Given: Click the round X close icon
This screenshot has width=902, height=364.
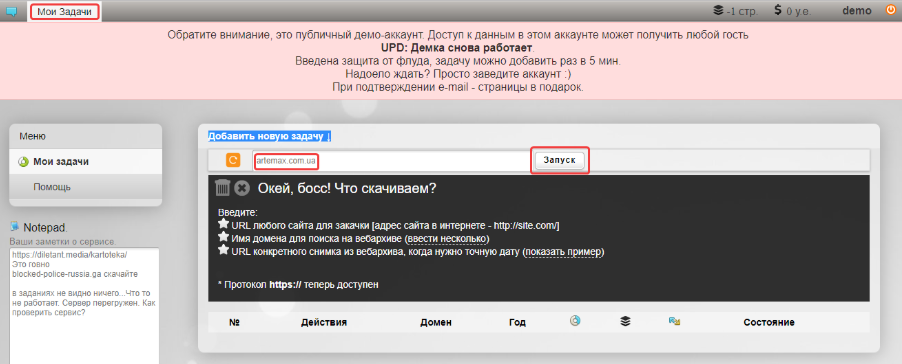Looking at the screenshot, I should click(x=242, y=188).
